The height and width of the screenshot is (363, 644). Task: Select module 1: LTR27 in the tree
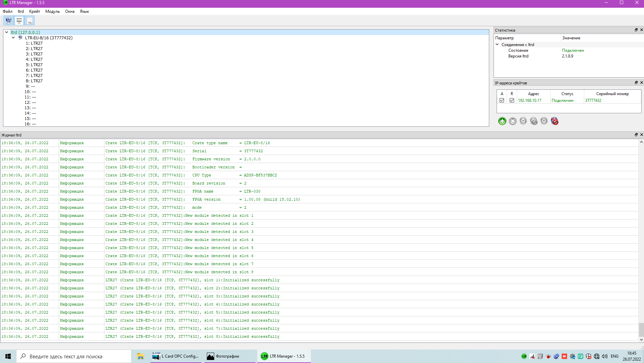click(34, 43)
